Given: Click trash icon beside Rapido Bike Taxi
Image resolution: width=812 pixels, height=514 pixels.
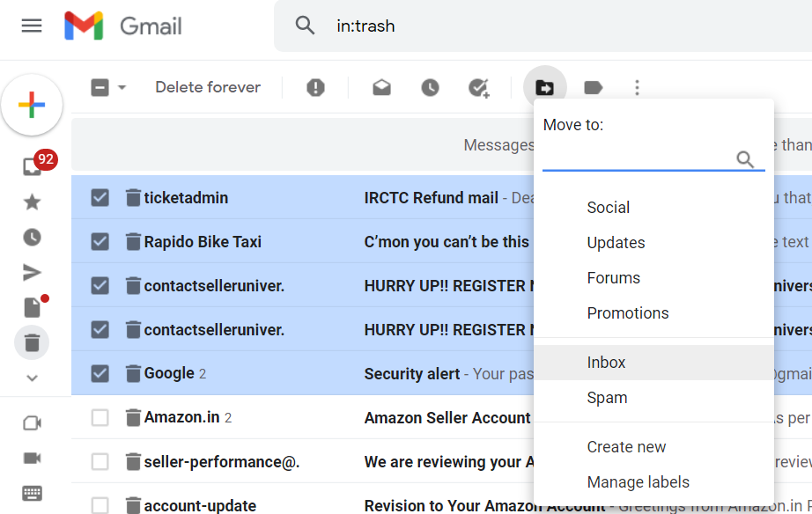Looking at the screenshot, I should [133, 241].
